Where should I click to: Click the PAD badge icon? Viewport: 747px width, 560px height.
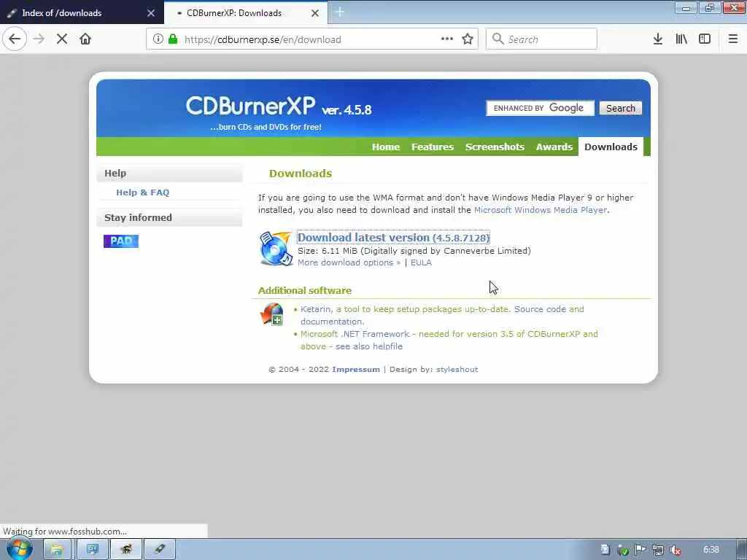click(x=121, y=241)
